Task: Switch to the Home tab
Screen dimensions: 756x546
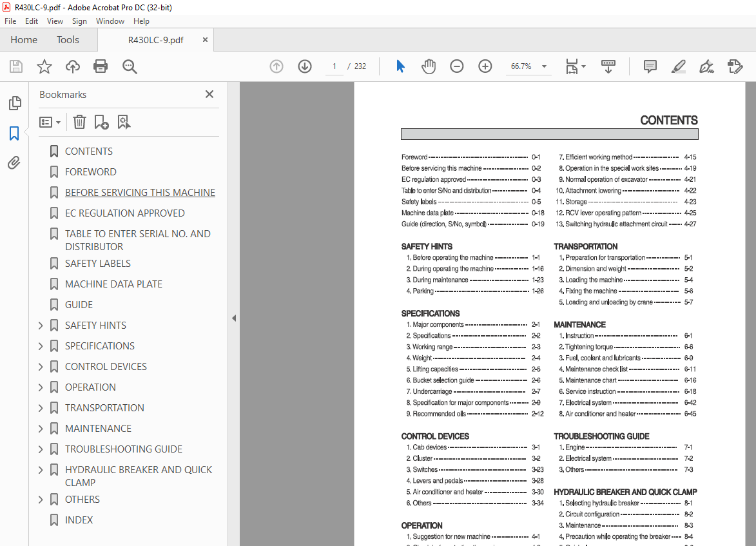Action: (24, 40)
